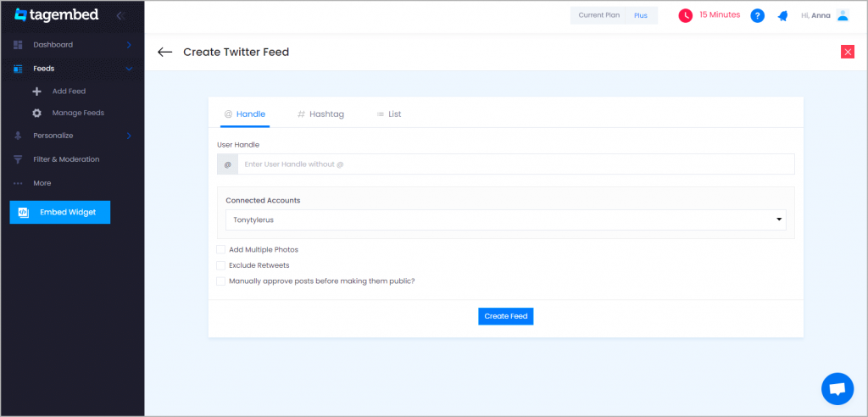This screenshot has width=868, height=417.
Task: Collapse the sidebar with double-chevron icon
Action: [x=120, y=15]
